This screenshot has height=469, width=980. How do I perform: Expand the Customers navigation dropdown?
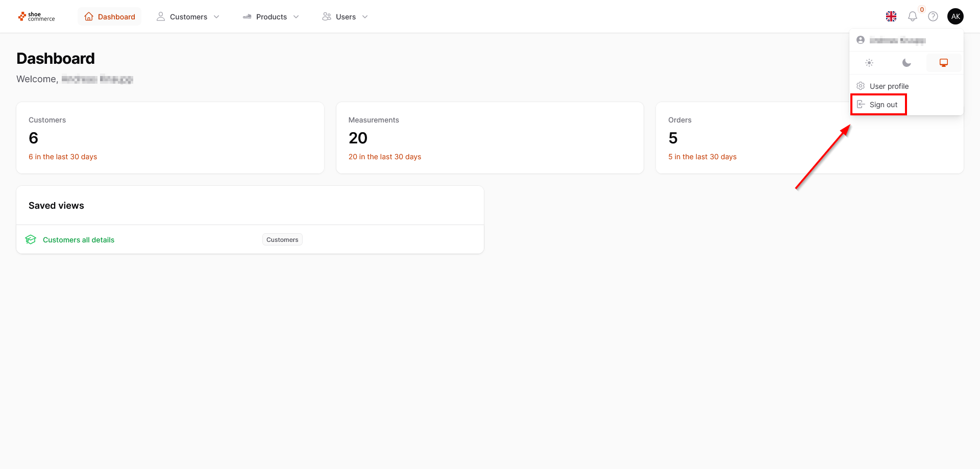pyautogui.click(x=188, y=17)
